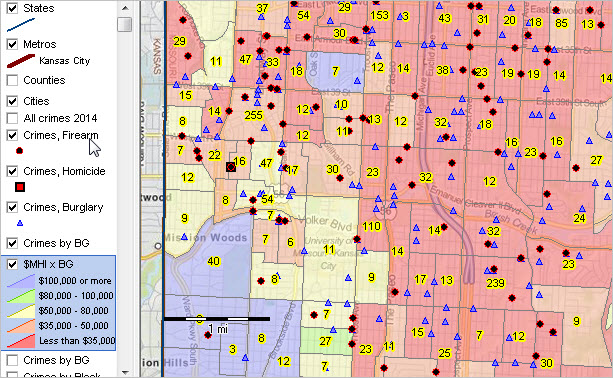Viewport: 613px width, 378px height.
Task: Click the legend panel scrollbar thumb
Action: pos(125,24)
